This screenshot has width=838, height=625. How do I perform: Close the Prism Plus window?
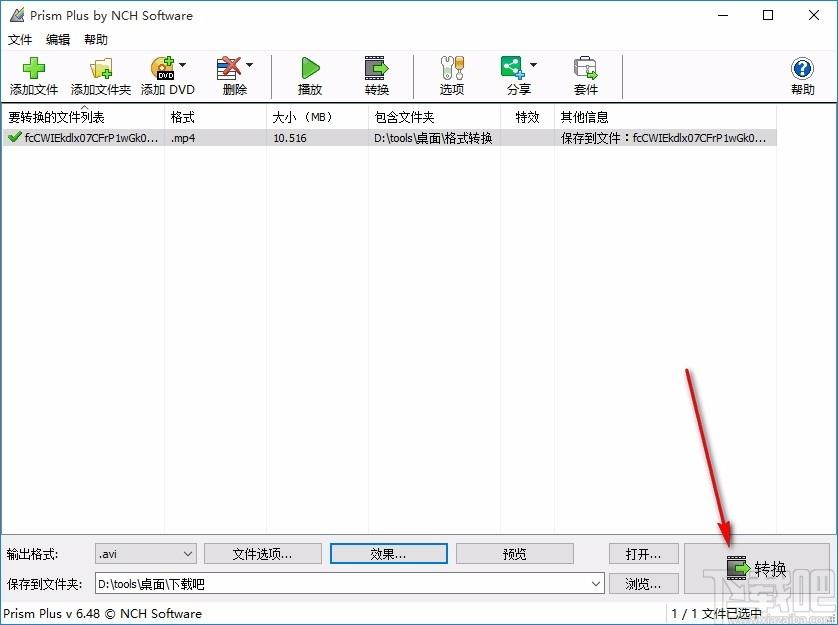(813, 15)
